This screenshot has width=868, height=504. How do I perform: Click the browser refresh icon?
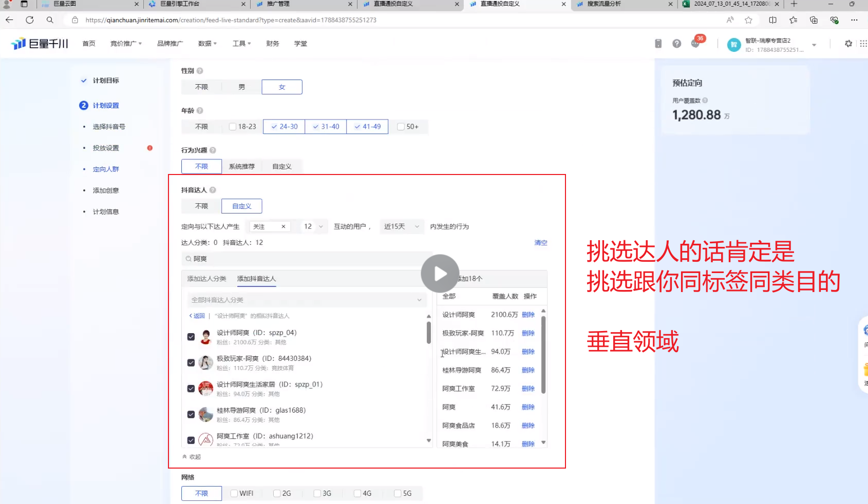pos(30,20)
